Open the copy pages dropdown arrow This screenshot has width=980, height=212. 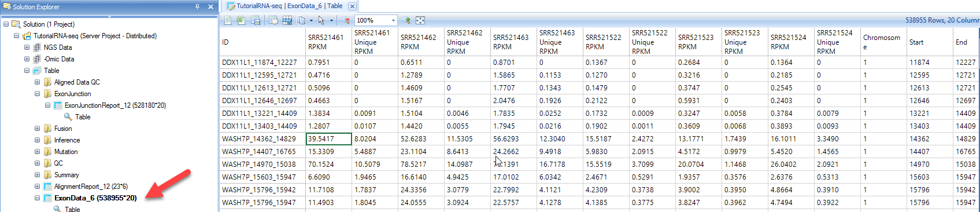pos(311,20)
